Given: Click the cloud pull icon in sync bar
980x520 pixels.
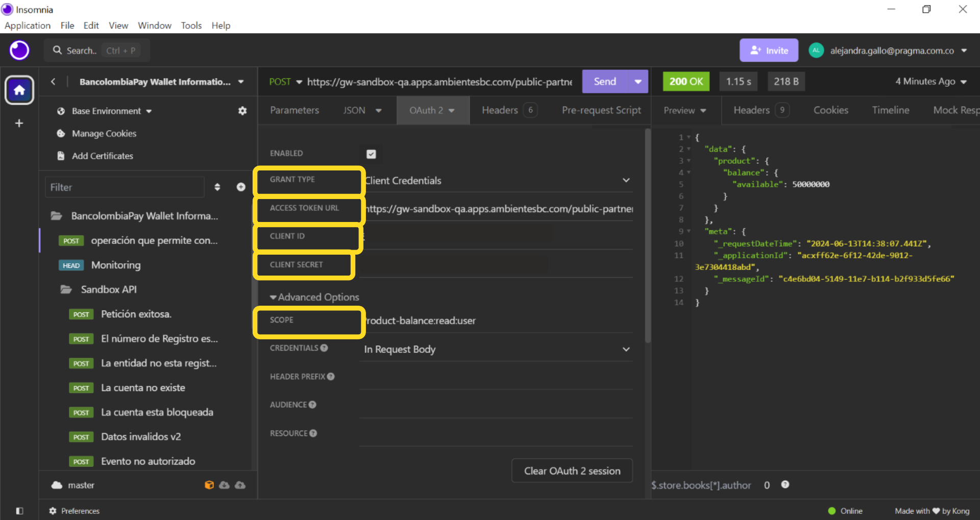Looking at the screenshot, I should (x=224, y=485).
